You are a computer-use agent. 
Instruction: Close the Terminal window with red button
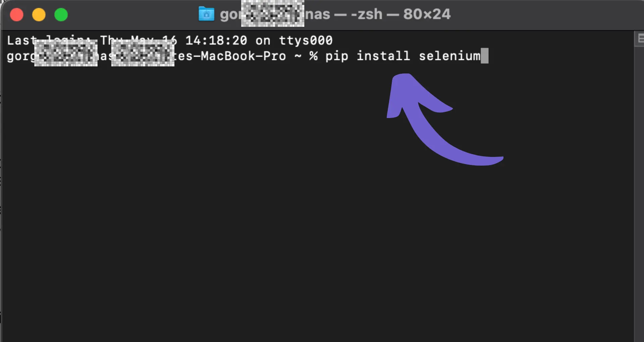pyautogui.click(x=17, y=15)
